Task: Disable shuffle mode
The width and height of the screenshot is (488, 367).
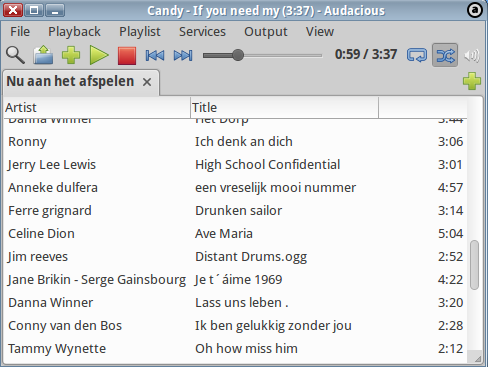Action: (x=445, y=55)
